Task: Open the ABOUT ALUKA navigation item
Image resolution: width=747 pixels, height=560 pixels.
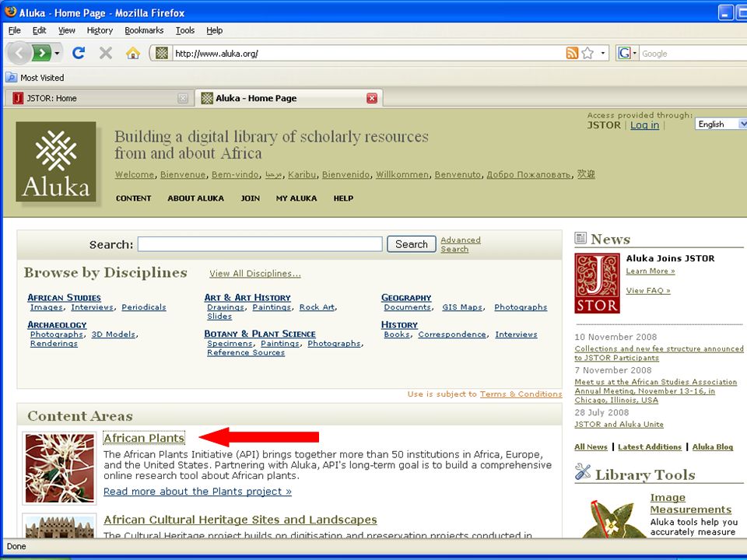Action: click(x=196, y=198)
